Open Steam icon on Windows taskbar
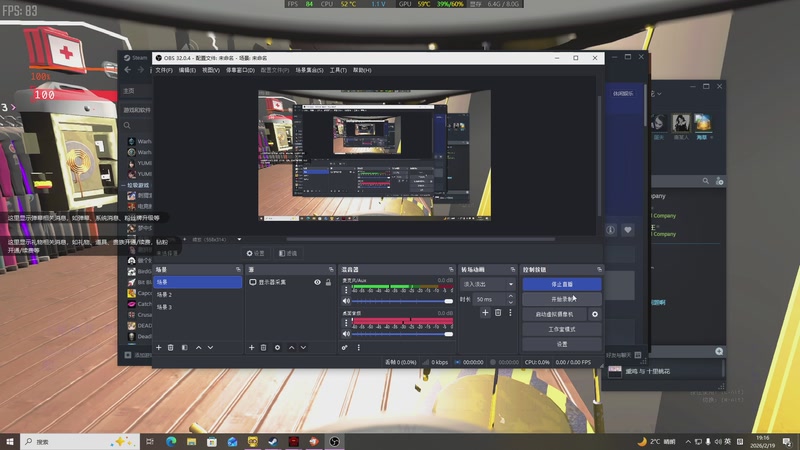 (x=273, y=441)
